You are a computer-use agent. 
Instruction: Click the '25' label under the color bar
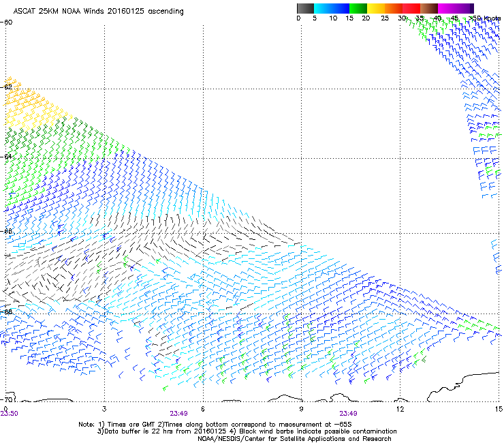[385, 18]
